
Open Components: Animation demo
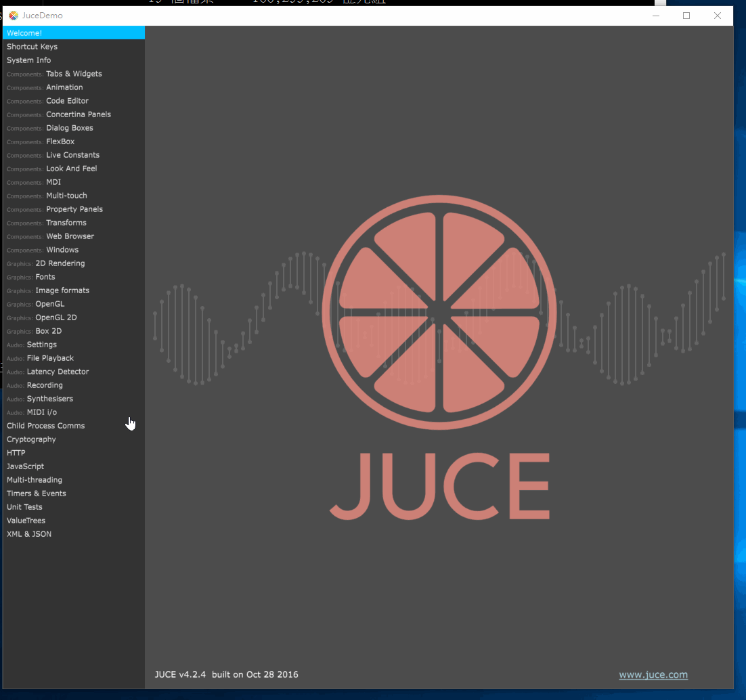click(74, 87)
